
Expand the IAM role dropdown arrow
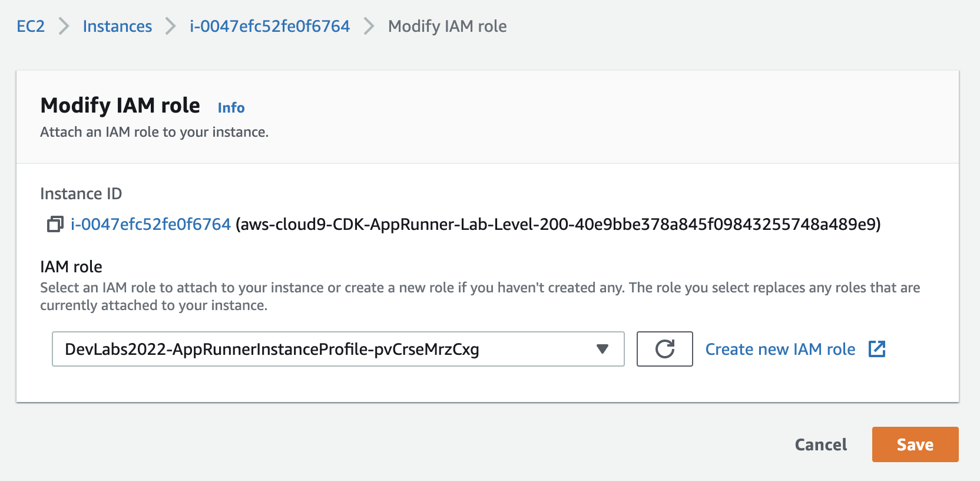point(602,349)
